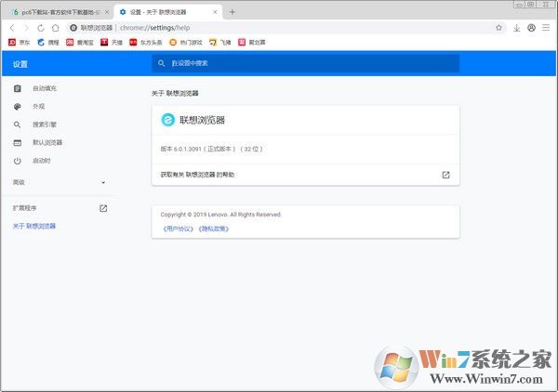The height and width of the screenshot is (392, 558).
Task: Open 搜索引擎 settings section
Action: [46, 124]
